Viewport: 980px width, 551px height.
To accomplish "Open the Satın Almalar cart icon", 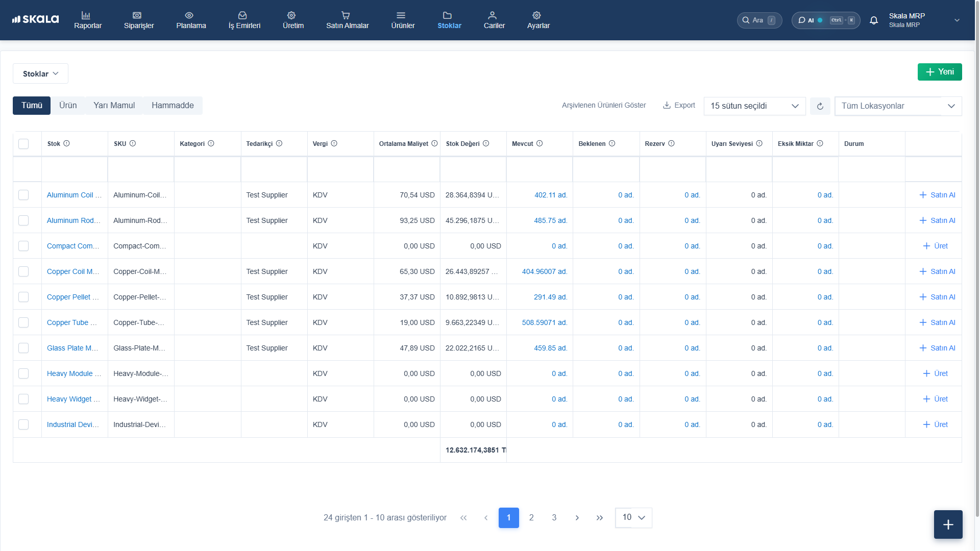I will 346,15.
